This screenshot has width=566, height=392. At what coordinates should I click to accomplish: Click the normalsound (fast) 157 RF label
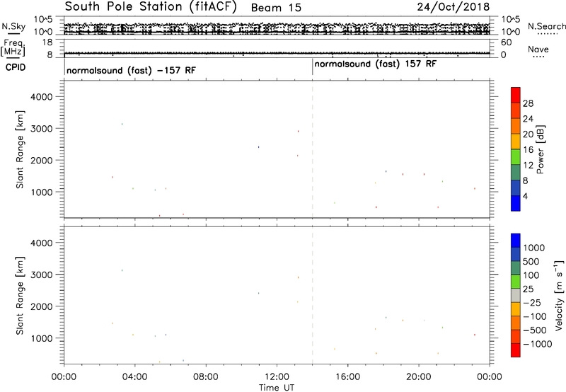point(376,64)
